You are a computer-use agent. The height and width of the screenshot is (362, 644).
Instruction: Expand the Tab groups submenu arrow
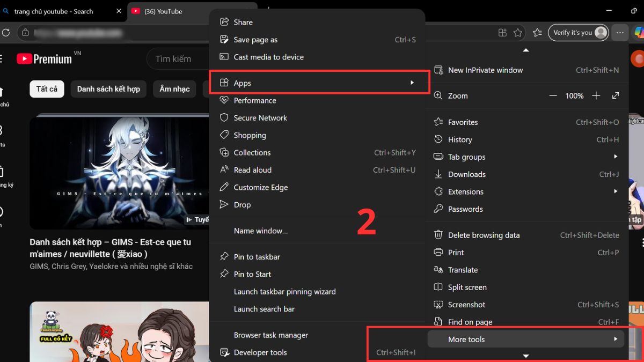point(616,157)
